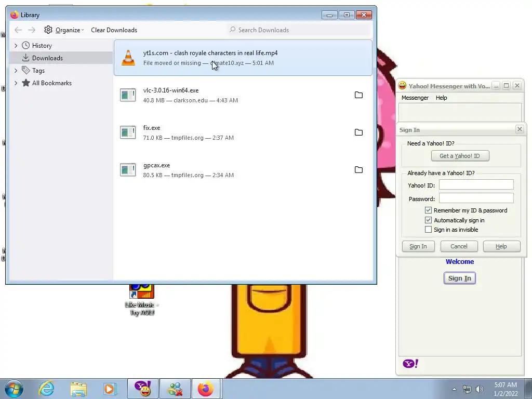Screen dimensions: 532x399
Task: Open Like Music - Try AOL! desktop shortcut
Action: coord(142,300)
